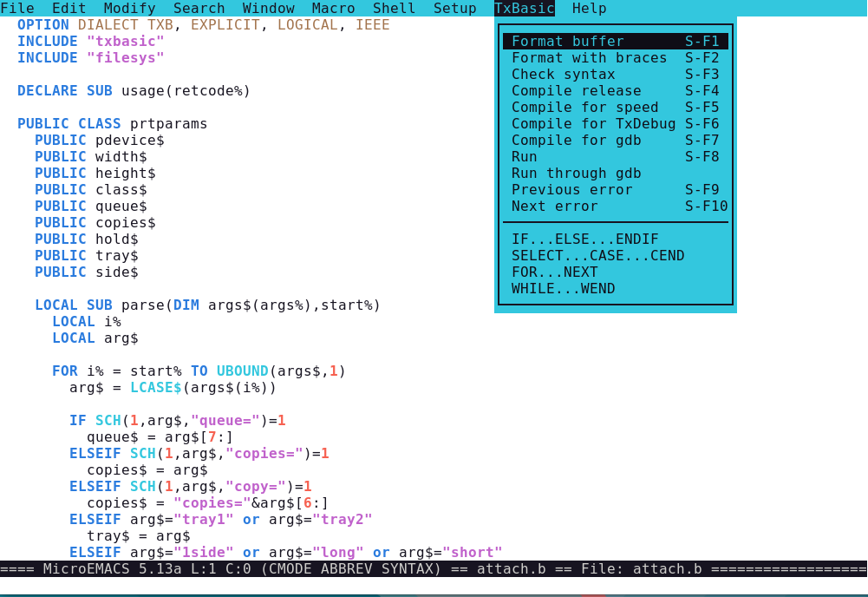Click the PUBLIC tray$ line
This screenshot has height=597, width=868.
coord(86,256)
